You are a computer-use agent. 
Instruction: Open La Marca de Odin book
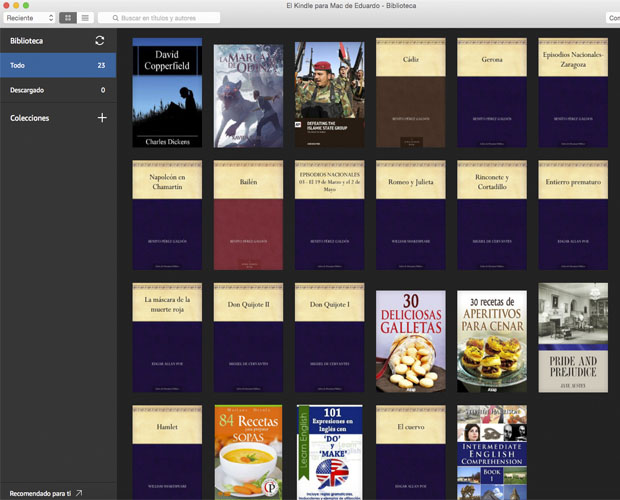click(x=248, y=96)
